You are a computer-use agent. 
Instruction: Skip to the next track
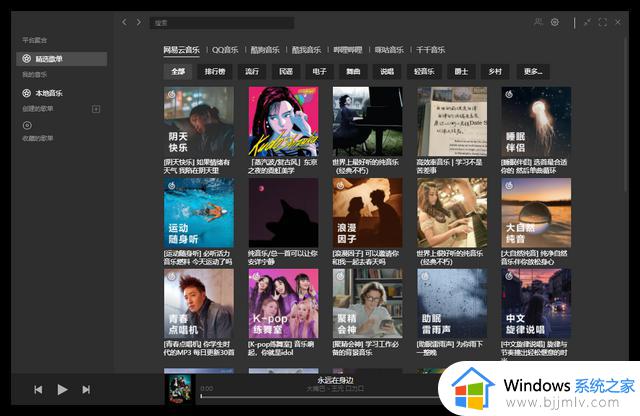[x=86, y=389]
